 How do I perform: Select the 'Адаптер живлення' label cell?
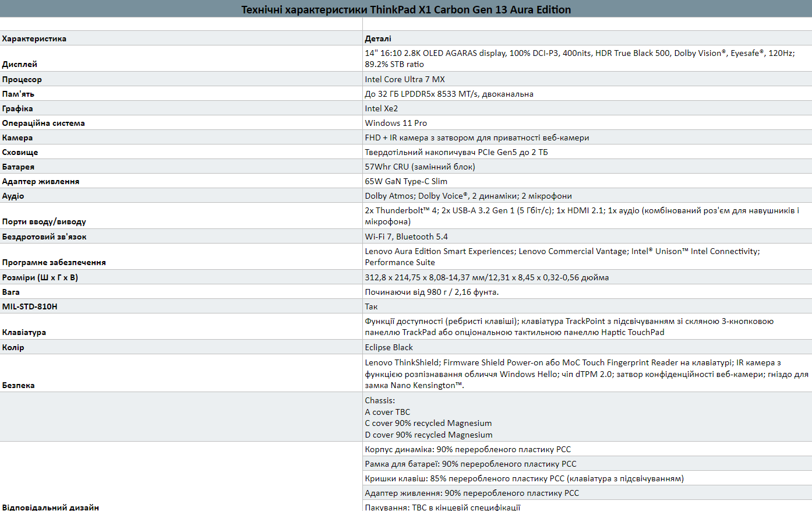[181, 181]
